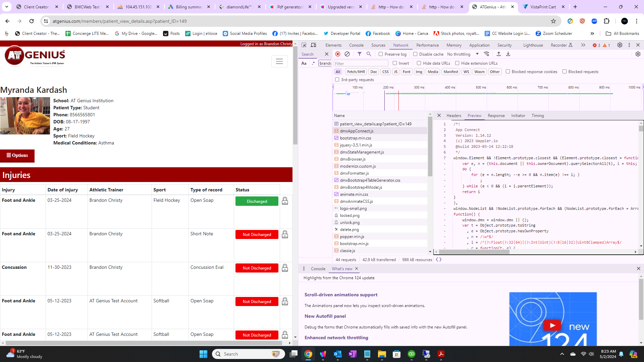Click the red Options button
The image size is (644, 362).
click(x=17, y=156)
